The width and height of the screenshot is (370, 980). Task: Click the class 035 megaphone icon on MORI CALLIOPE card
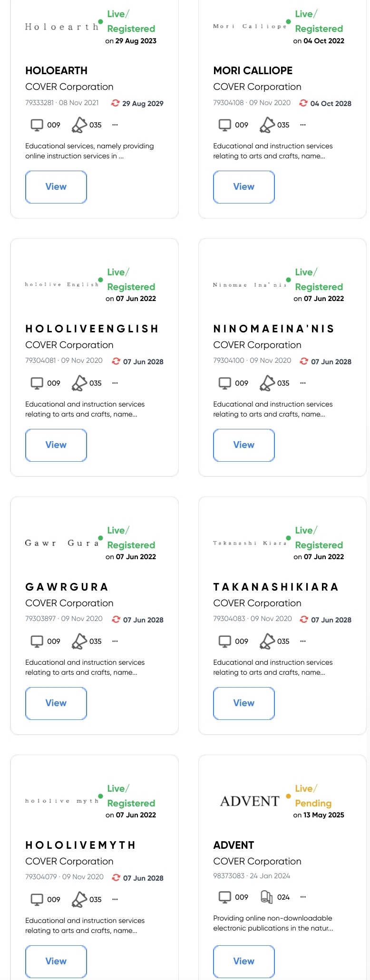tap(267, 125)
